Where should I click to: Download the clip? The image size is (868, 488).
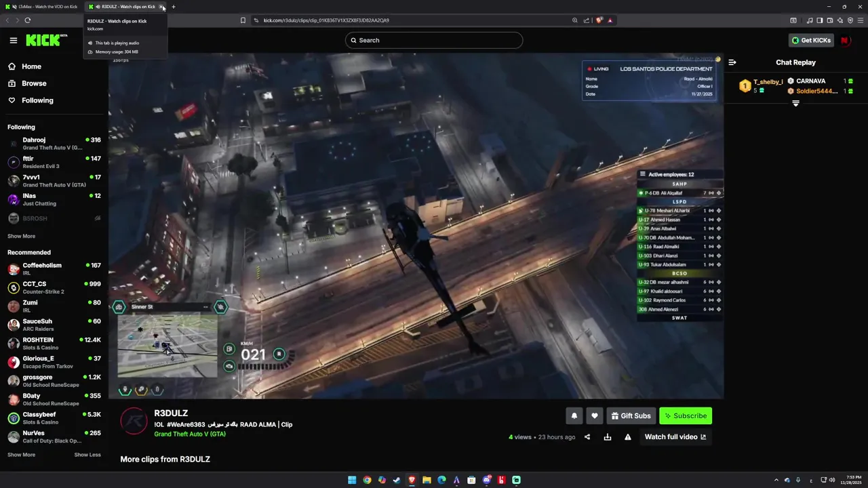[x=608, y=437]
